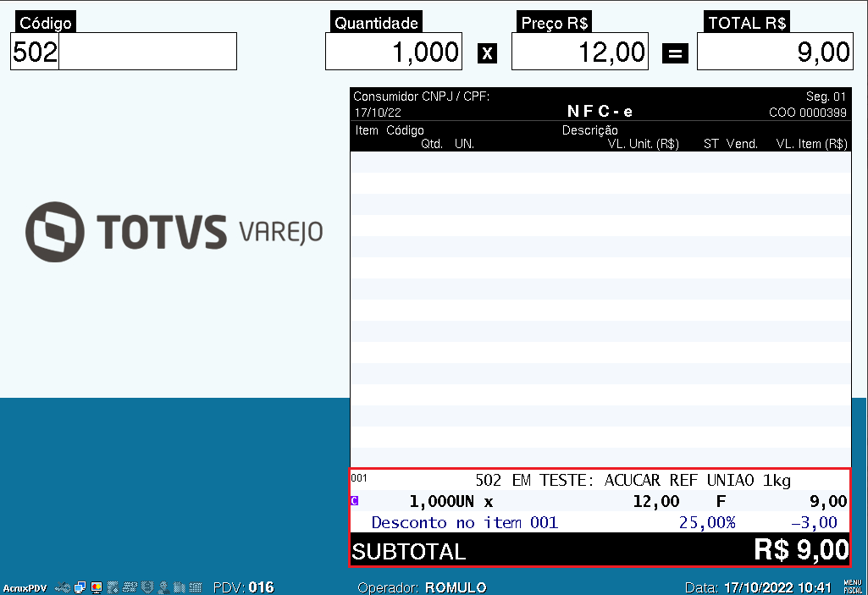The image size is (868, 595).
Task: Click the SUBTOTAL label
Action: [408, 552]
